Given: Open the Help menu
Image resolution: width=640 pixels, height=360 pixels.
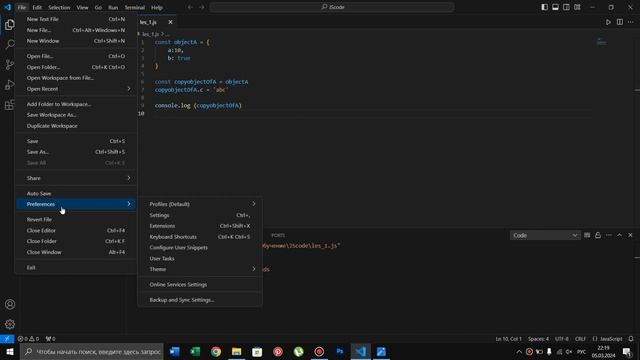Looking at the screenshot, I should coord(157,7).
